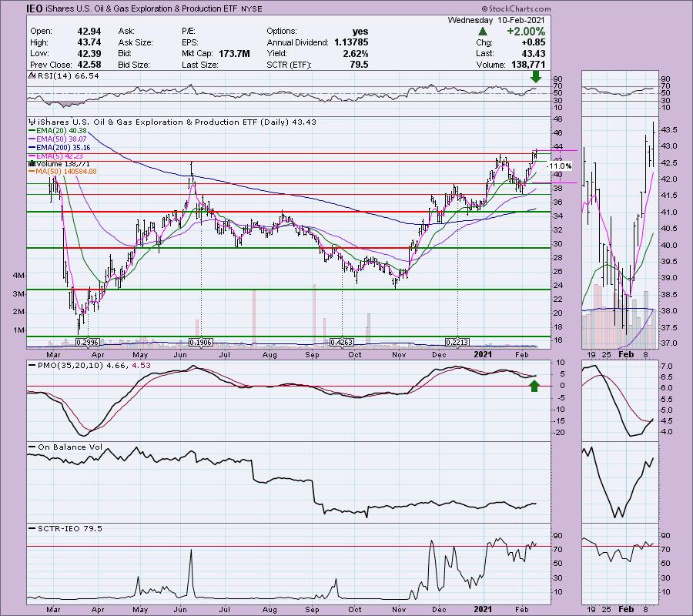
Task: Click the EMA(200) 35.16 legend entry
Action: 65,148
